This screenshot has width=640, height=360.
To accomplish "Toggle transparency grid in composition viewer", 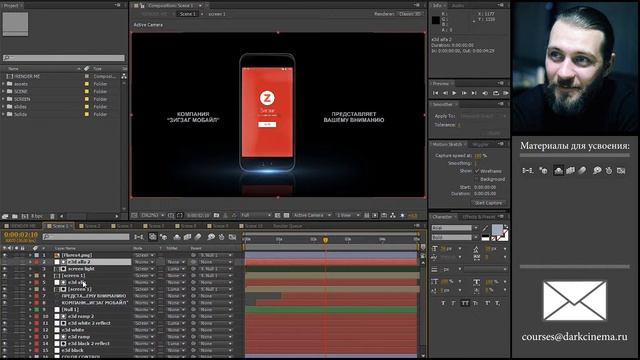I will (x=286, y=215).
